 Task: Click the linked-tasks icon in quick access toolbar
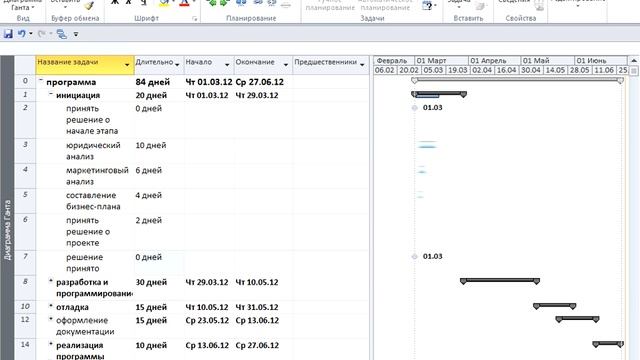[62, 34]
